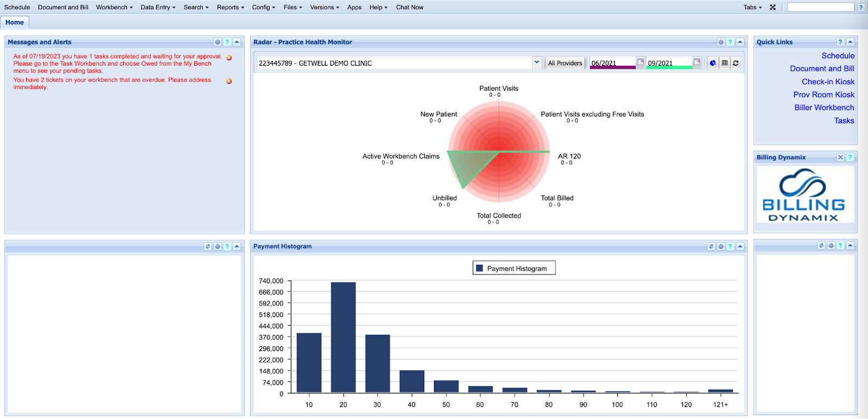Collapse the Quick Links panel

tap(850, 42)
